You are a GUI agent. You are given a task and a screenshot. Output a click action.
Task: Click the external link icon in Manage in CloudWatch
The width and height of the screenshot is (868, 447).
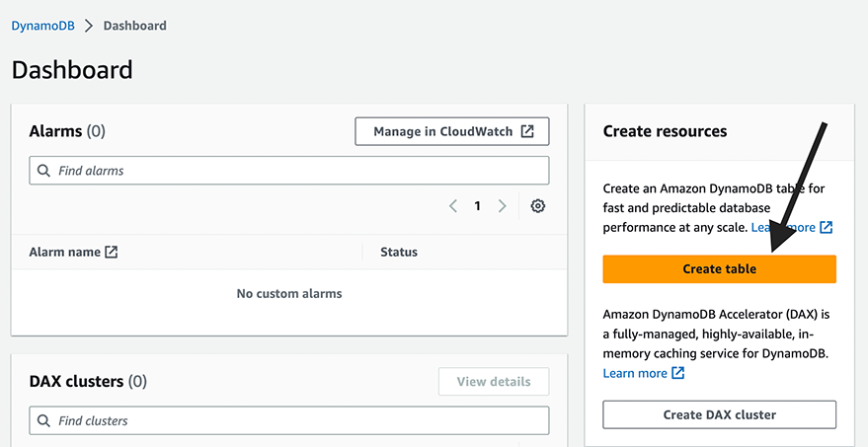[527, 131]
